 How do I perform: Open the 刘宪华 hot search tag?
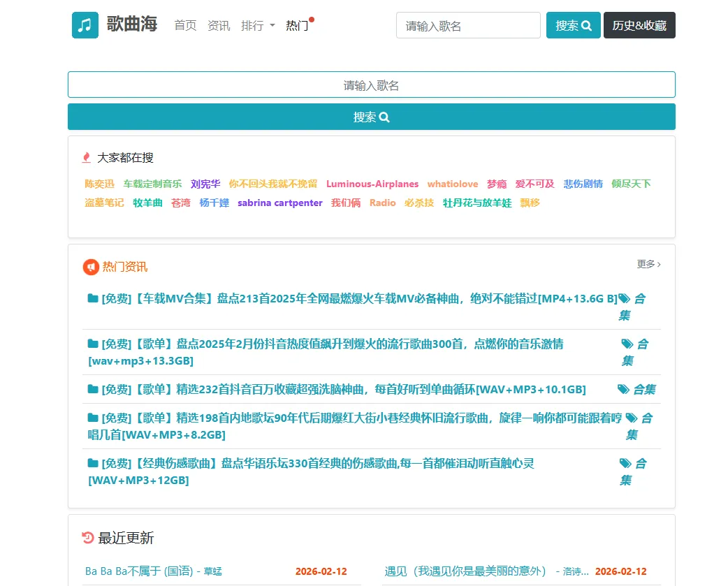coord(205,184)
